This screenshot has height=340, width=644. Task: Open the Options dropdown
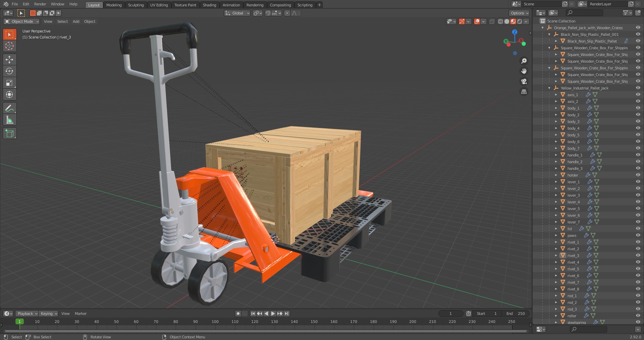[x=519, y=13]
